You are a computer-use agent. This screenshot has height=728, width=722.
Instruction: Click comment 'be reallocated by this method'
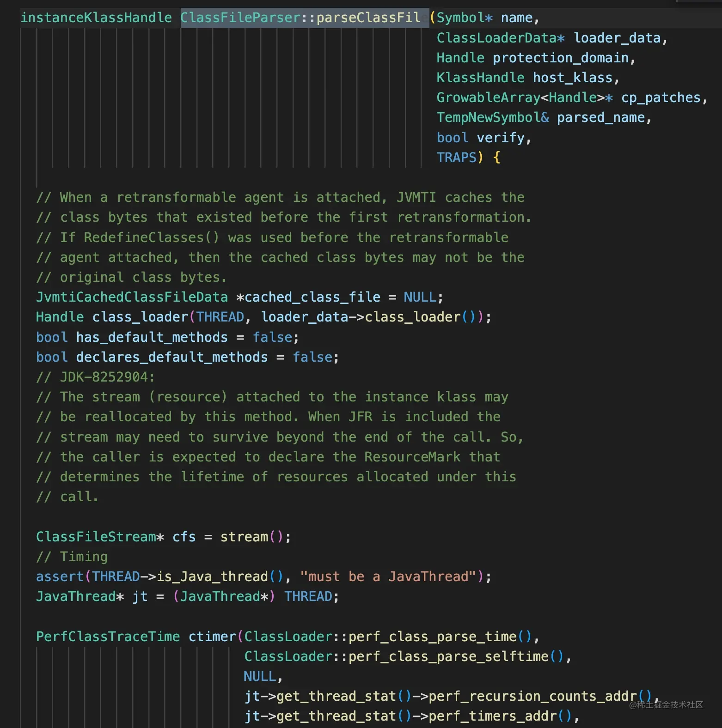[x=269, y=417]
